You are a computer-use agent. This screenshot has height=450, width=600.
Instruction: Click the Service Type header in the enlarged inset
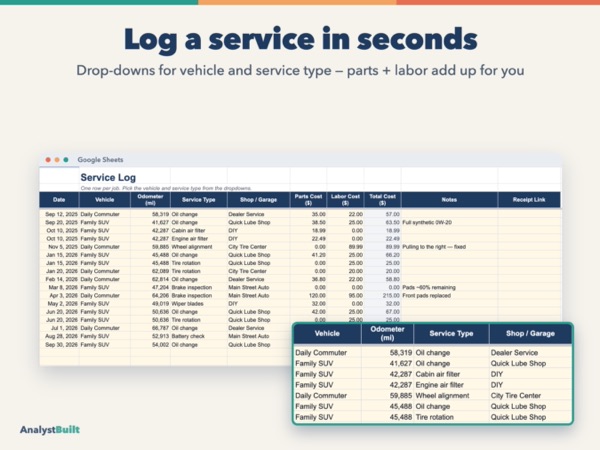(451, 333)
